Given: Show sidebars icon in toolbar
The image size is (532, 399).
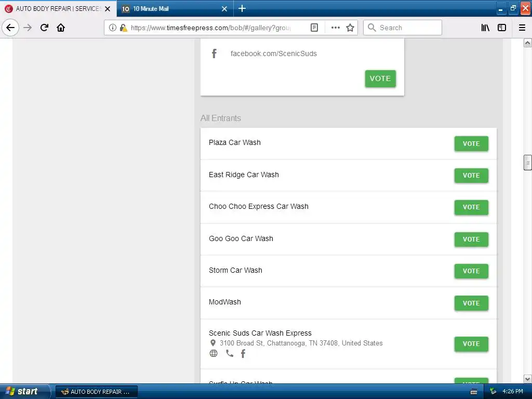Looking at the screenshot, I should tap(502, 28).
